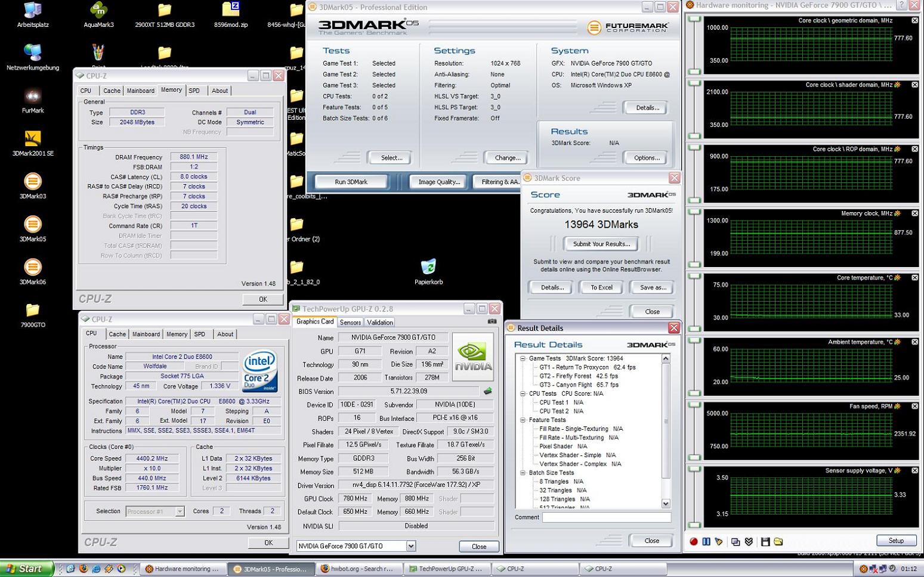Clear monitoring history with the broom icon
The height and width of the screenshot is (577, 924).
[x=719, y=541]
